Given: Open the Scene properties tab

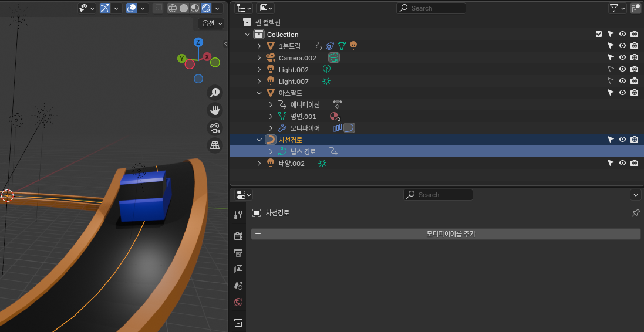Looking at the screenshot, I should coord(238,286).
